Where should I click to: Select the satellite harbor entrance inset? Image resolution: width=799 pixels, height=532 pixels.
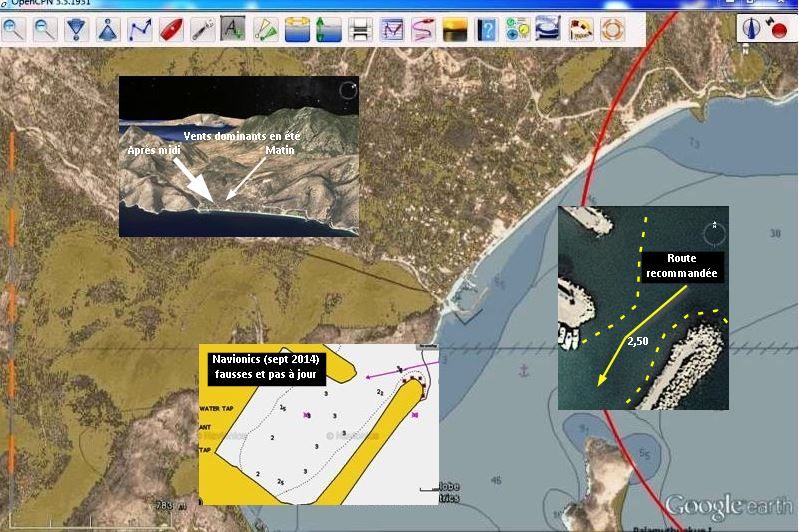(644, 308)
